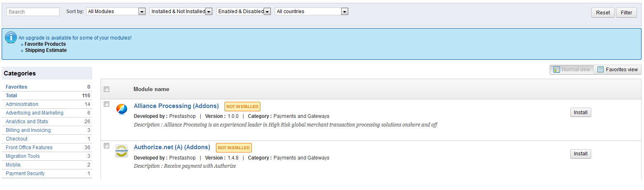Open the Authorize.net (A) (Addons) title link
The height and width of the screenshot is (190, 644).
coord(172,147)
